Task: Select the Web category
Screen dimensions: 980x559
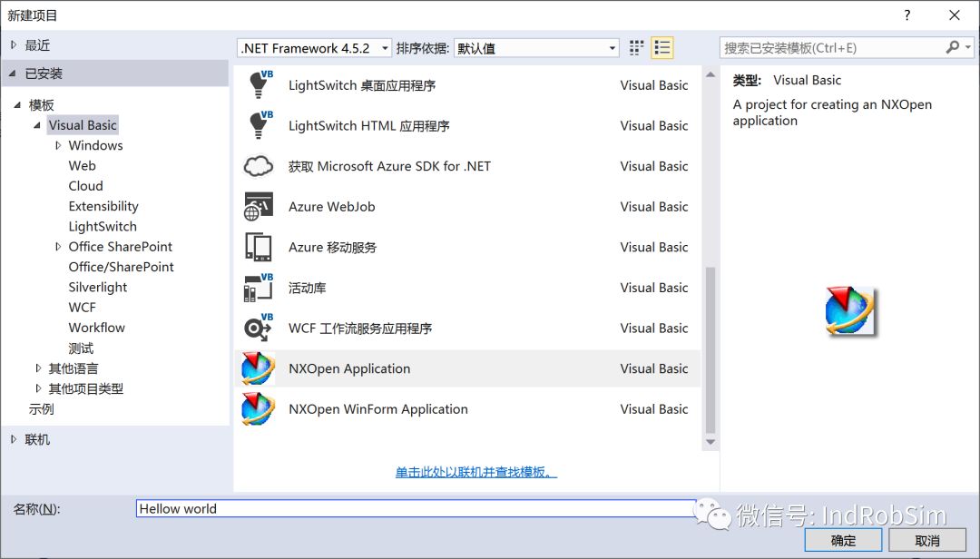Action: pos(82,166)
